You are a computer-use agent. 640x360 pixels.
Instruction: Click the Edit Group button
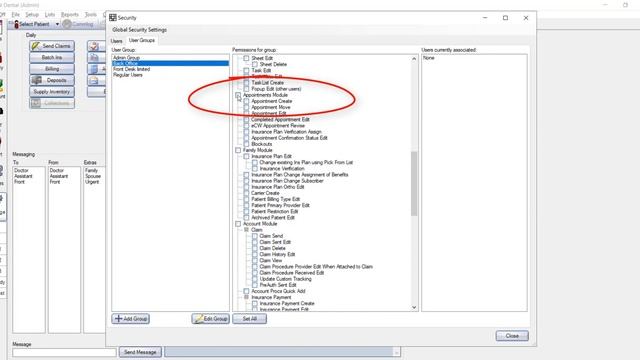coord(211,319)
